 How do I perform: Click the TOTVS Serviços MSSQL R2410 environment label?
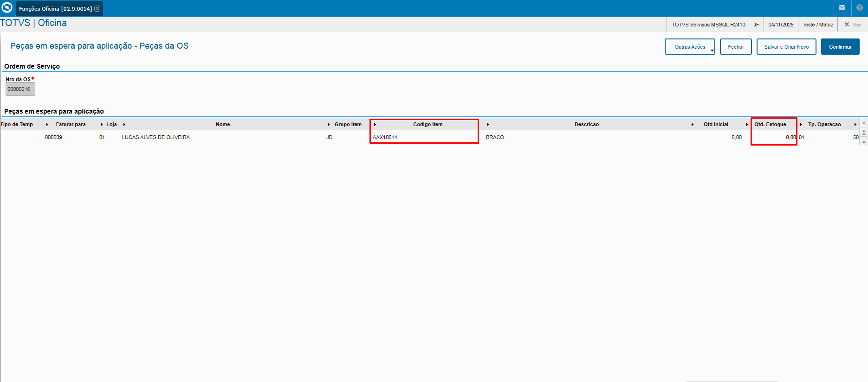pos(708,25)
